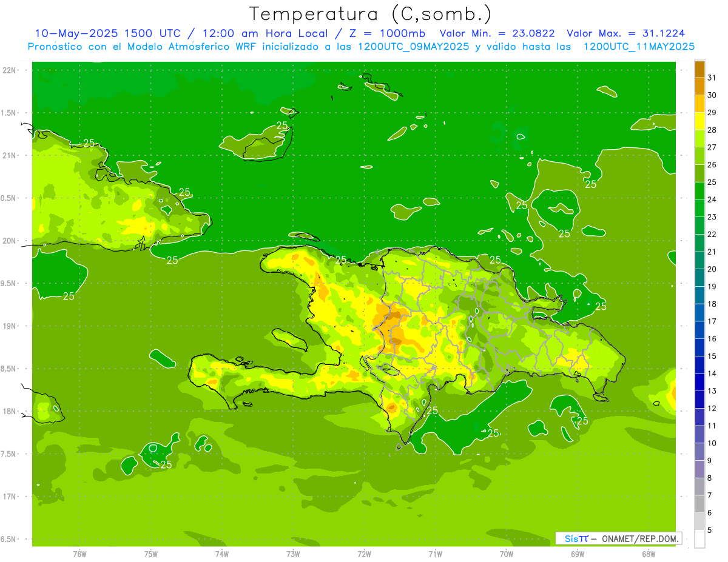The width and height of the screenshot is (728, 562).
Task: Click the color scale label "30"
Action: click(712, 95)
